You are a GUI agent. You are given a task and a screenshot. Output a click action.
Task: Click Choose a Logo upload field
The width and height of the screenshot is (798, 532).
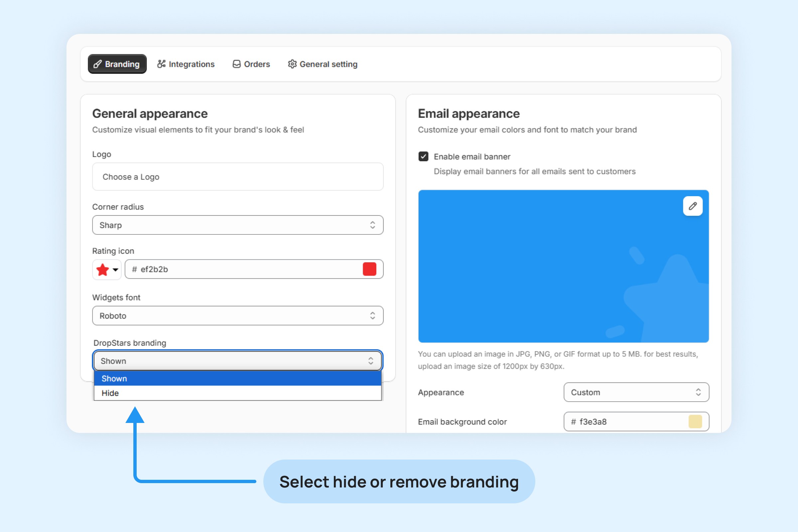(237, 177)
